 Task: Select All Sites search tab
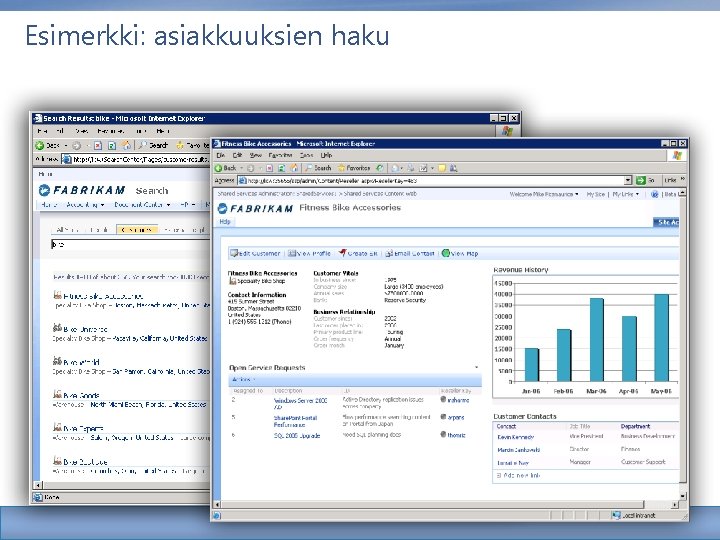point(66,229)
